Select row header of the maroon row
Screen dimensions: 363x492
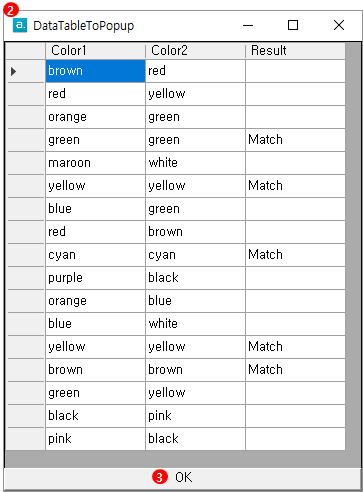point(26,163)
